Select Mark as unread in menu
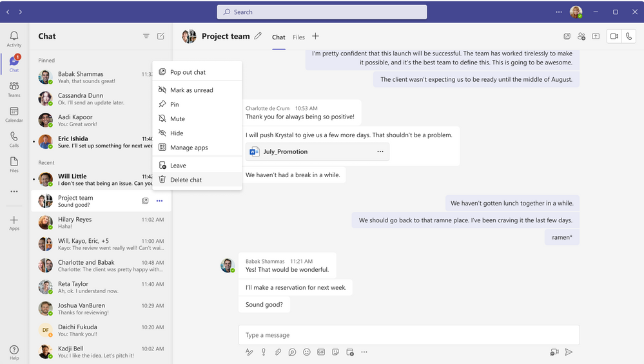This screenshot has height=364, width=644. pos(191,90)
